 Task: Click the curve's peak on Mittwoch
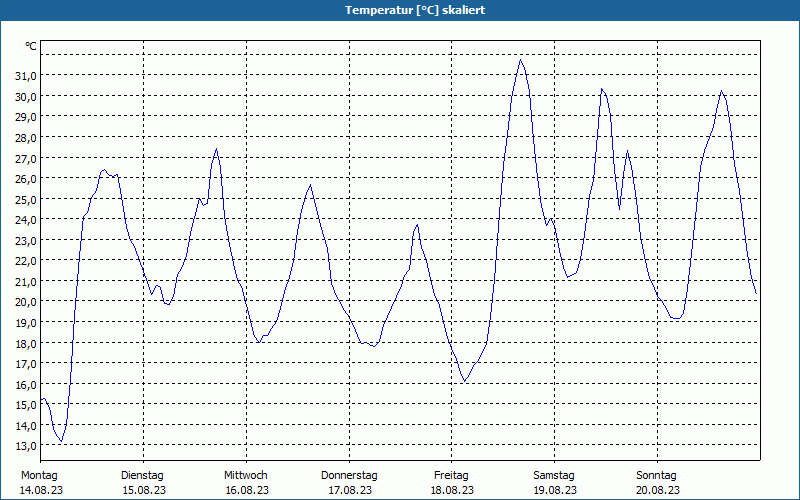(x=311, y=185)
